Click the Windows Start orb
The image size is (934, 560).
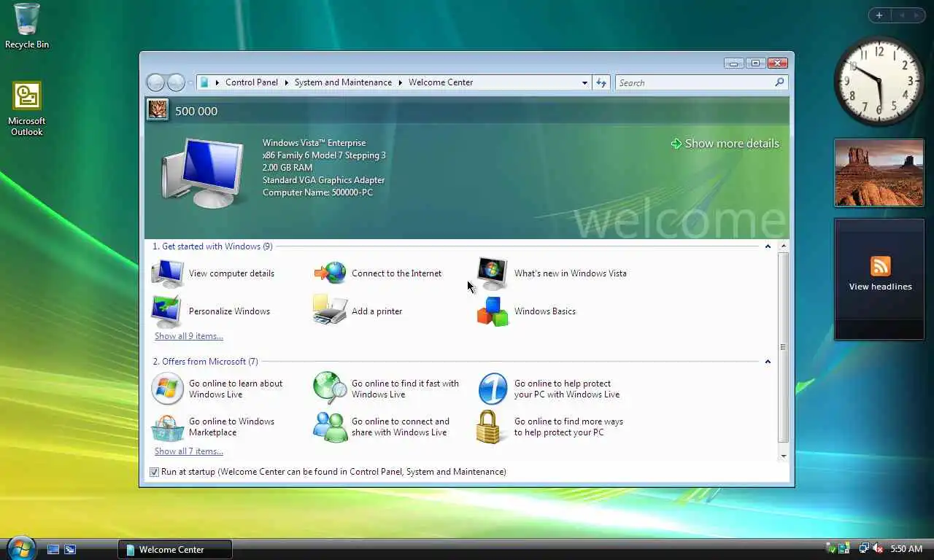[21, 548]
